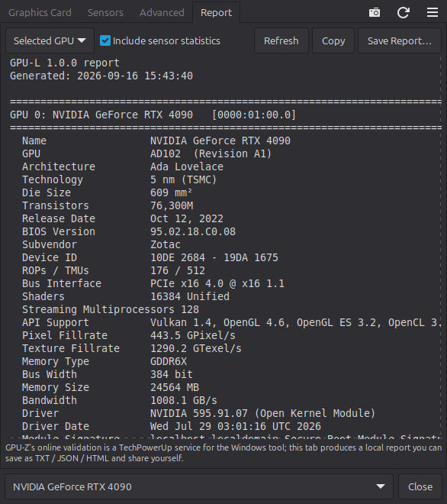Click the 'Streaming Multiprocessors 128' line
The height and width of the screenshot is (504, 447).
pos(111,309)
